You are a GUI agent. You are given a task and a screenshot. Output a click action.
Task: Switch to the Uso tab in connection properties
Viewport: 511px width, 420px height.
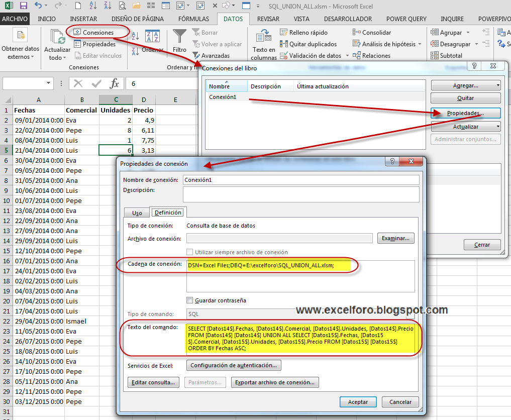[137, 213]
